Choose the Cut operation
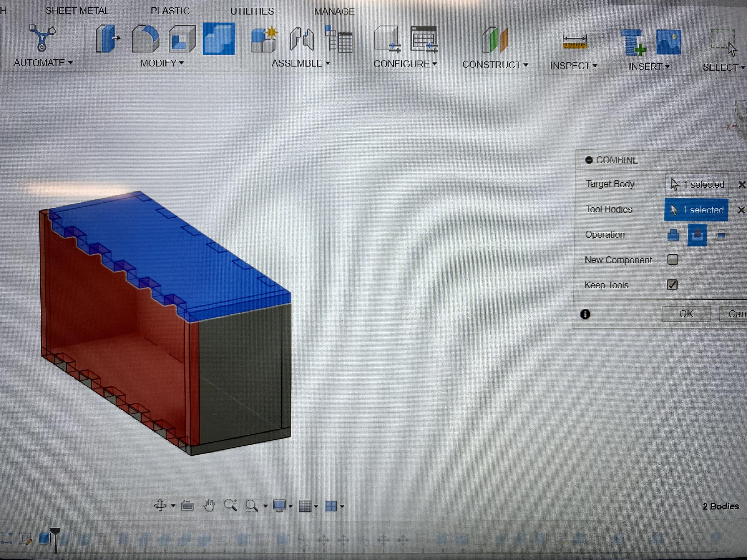Viewport: 747px width, 560px height. click(697, 235)
